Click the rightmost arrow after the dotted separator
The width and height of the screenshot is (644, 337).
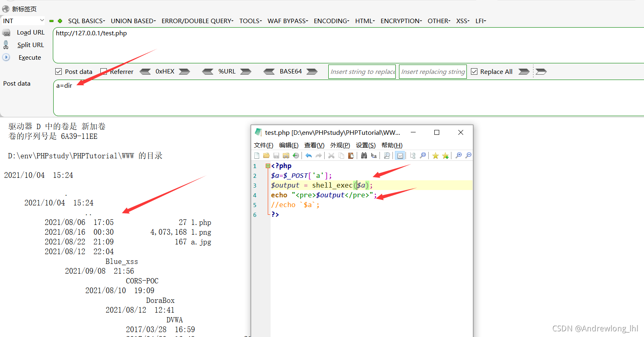pyautogui.click(x=541, y=71)
